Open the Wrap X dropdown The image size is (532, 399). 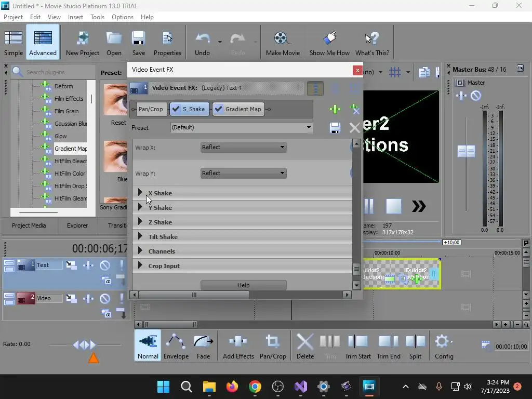coord(243,147)
